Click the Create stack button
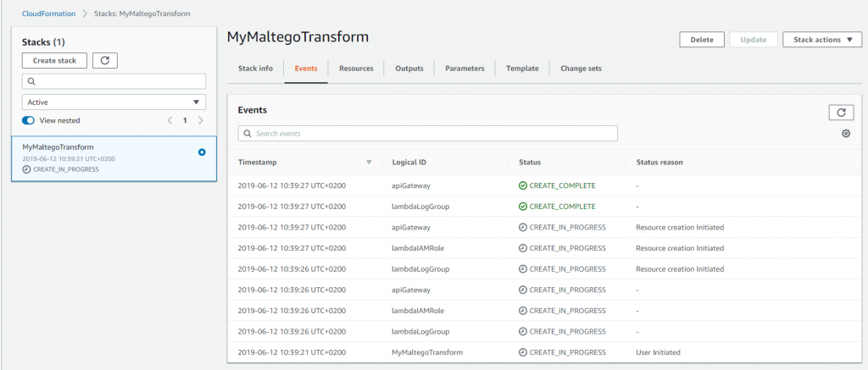Image resolution: width=868 pixels, height=370 pixels. (55, 60)
